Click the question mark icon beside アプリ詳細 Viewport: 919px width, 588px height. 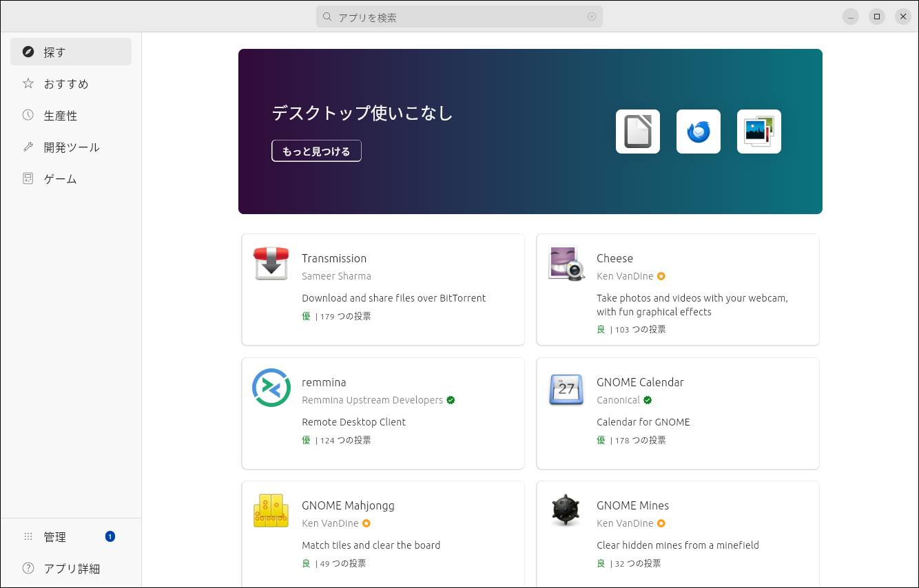28,568
